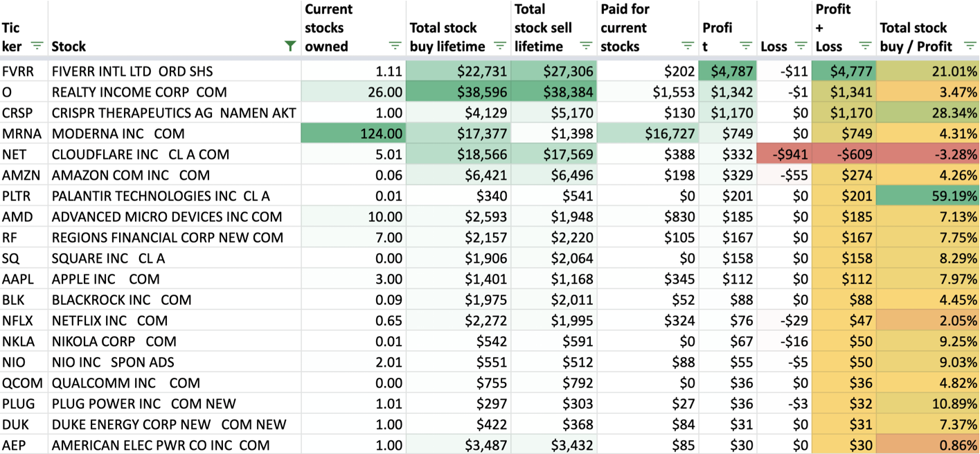Image resolution: width=980 pixels, height=454 pixels.
Task: Open filter for Current stocks owned
Action: [395, 46]
